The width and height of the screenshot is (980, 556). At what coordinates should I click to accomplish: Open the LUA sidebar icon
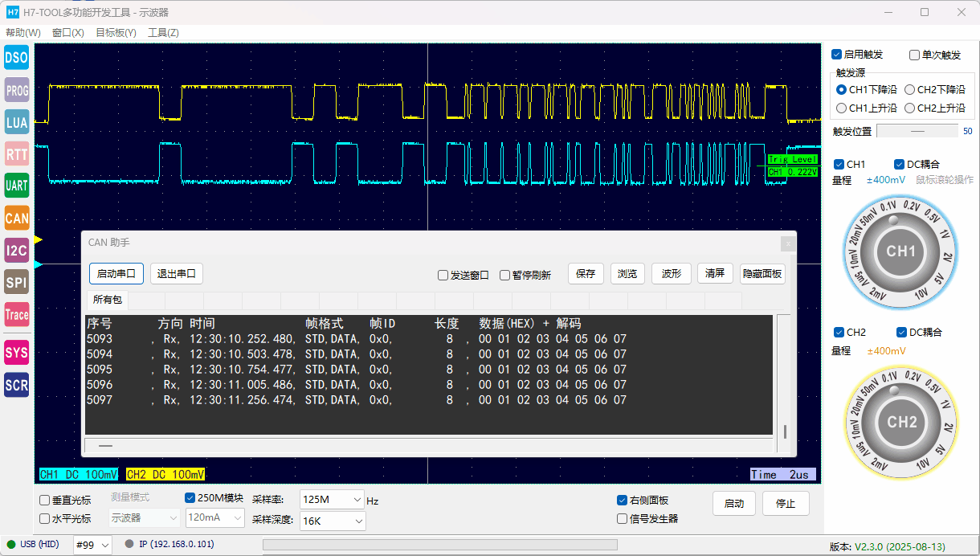pyautogui.click(x=17, y=122)
